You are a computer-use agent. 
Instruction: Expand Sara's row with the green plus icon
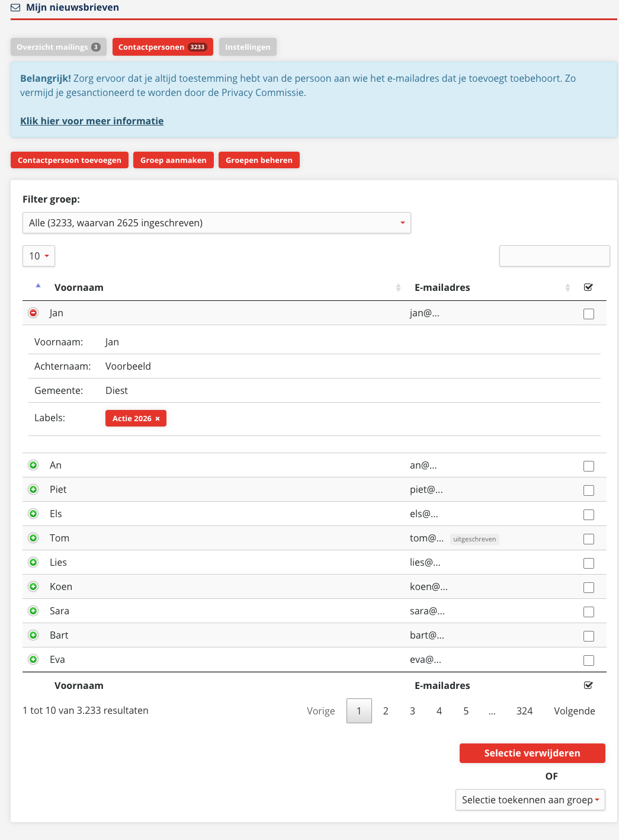33,611
